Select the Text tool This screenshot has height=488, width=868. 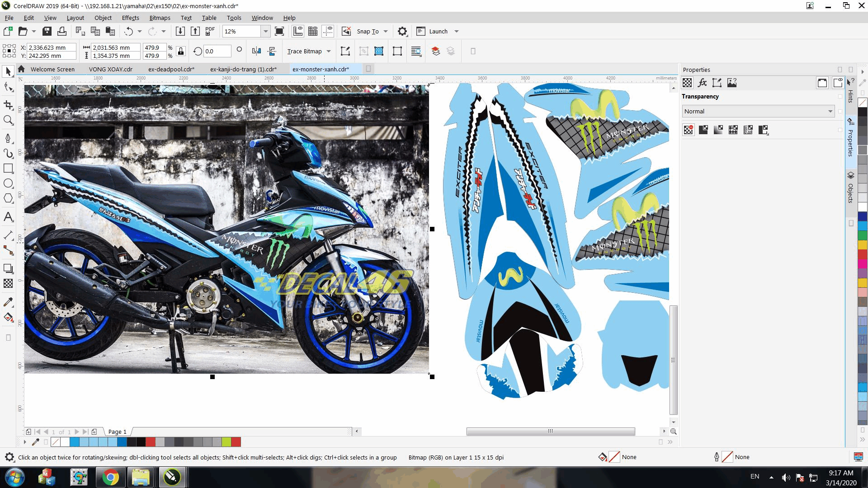[x=8, y=217]
